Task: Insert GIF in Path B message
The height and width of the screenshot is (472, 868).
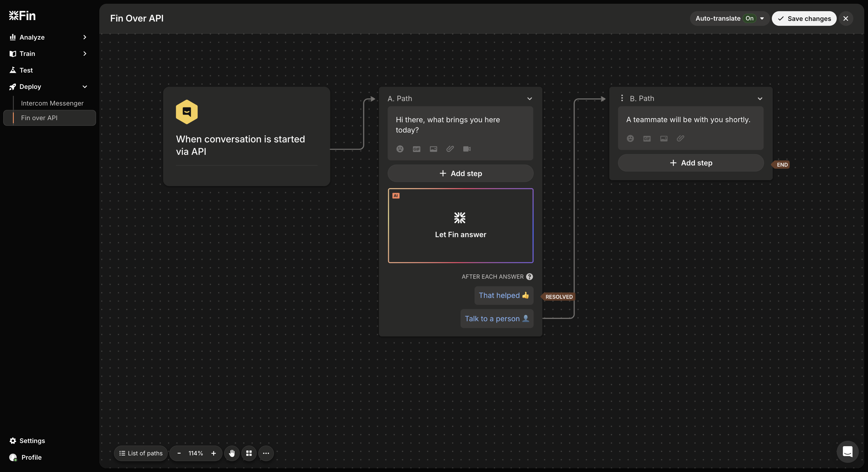Action: [647, 139]
